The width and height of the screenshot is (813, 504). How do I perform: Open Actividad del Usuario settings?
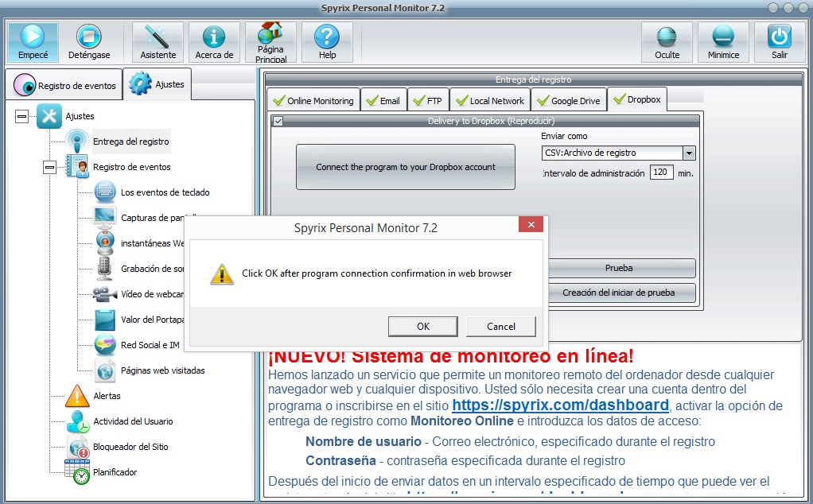coord(133,421)
